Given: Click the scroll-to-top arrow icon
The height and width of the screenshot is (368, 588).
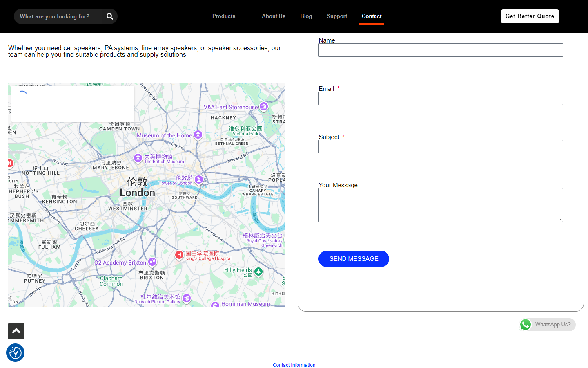Looking at the screenshot, I should [x=16, y=331].
